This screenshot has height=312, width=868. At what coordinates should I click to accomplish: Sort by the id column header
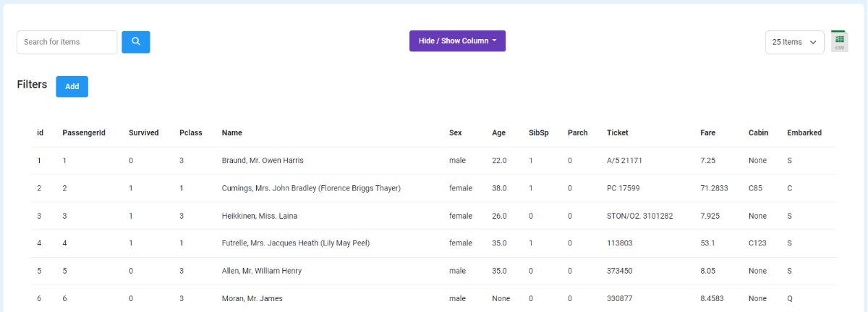(40, 132)
